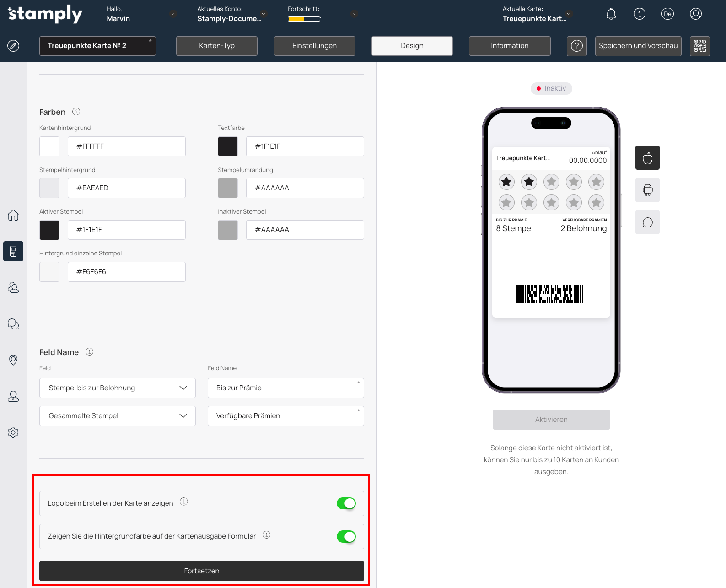Expand the Aktuelle Karte dropdown
This screenshot has width=726, height=588.
coord(568,14)
